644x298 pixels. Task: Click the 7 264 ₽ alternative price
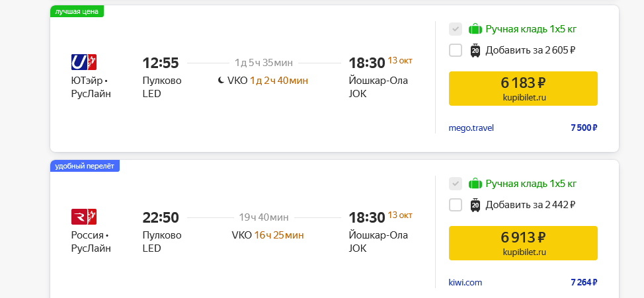click(584, 283)
